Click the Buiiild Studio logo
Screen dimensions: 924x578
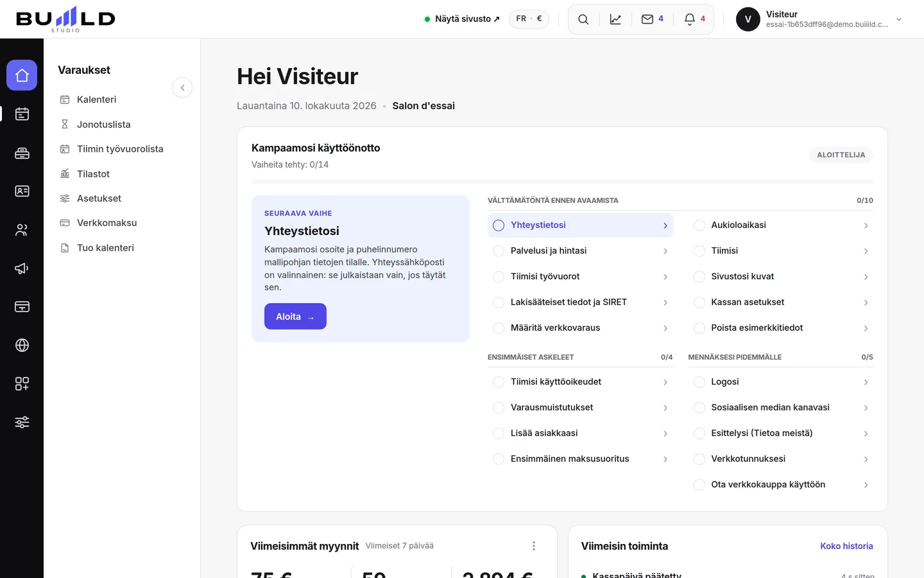tap(65, 19)
